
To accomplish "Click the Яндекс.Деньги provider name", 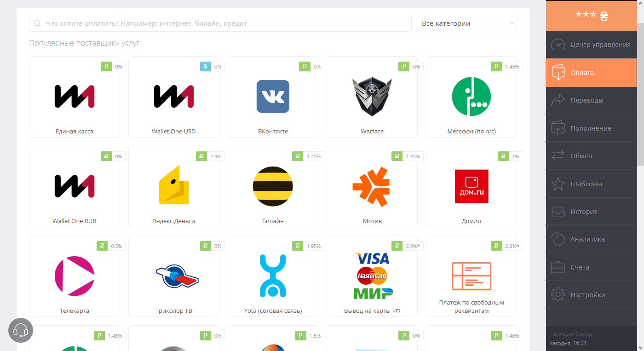I will tap(174, 221).
